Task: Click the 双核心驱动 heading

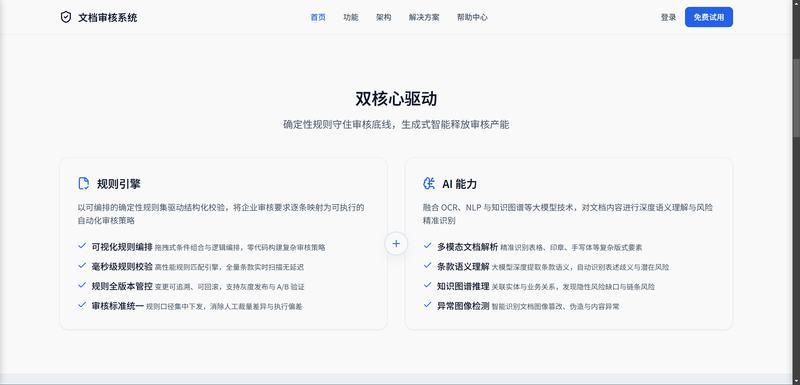Action: [396, 99]
